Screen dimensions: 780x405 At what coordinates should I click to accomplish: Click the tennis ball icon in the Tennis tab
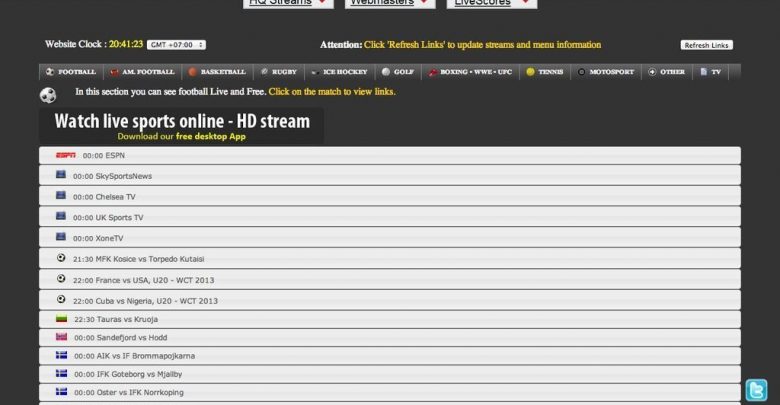point(530,72)
